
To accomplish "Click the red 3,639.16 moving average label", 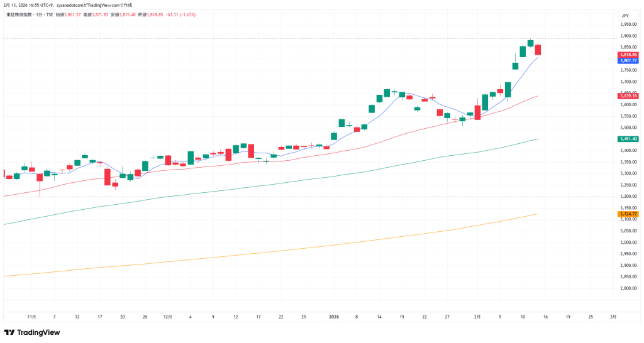I will [628, 95].
